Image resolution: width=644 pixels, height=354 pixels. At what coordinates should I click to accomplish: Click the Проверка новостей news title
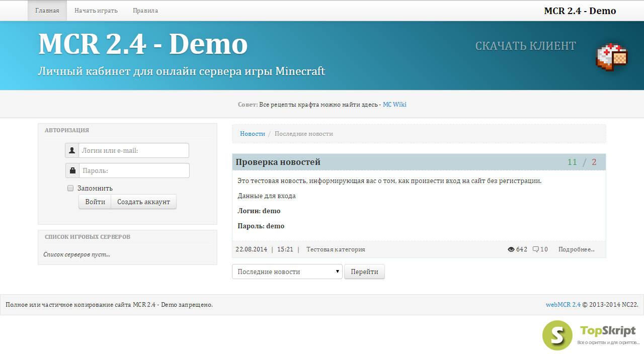278,162
